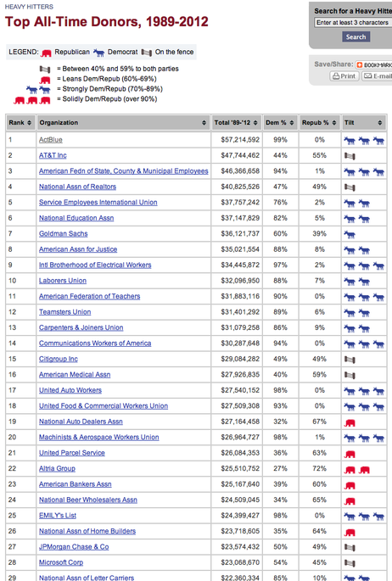Screen dimensions: 392x581
Task: Click the On the fence icon in legend bar
Action: pos(146,53)
